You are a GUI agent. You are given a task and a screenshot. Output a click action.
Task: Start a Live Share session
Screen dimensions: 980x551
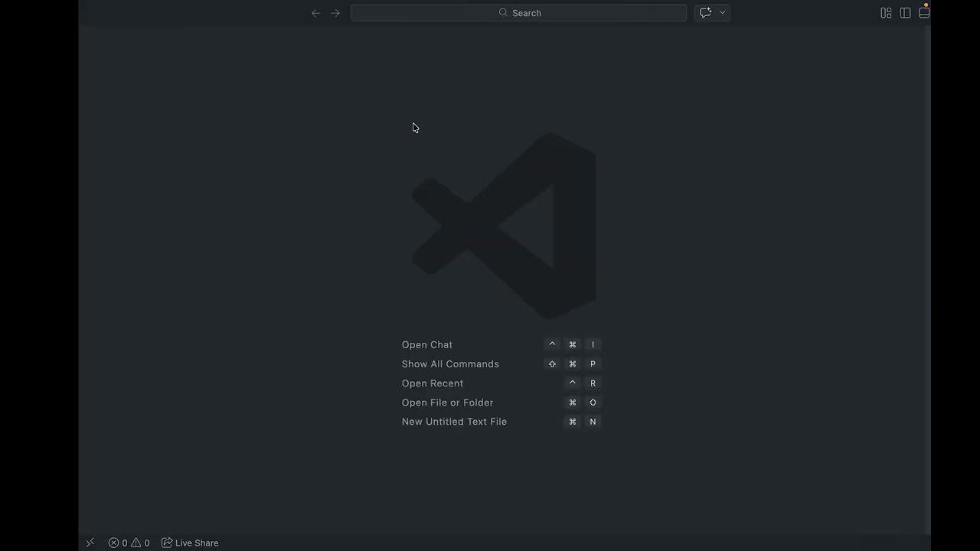point(190,543)
